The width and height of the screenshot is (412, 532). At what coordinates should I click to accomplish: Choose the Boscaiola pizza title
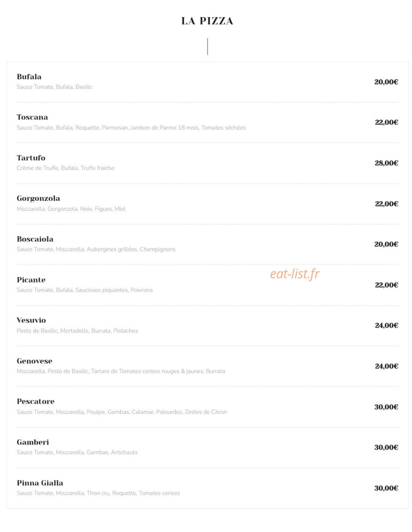(x=35, y=239)
